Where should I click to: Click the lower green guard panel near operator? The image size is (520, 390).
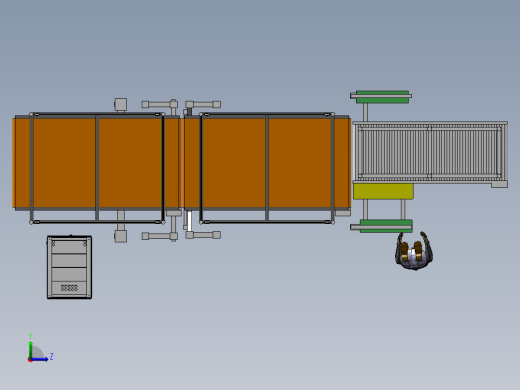click(386, 226)
